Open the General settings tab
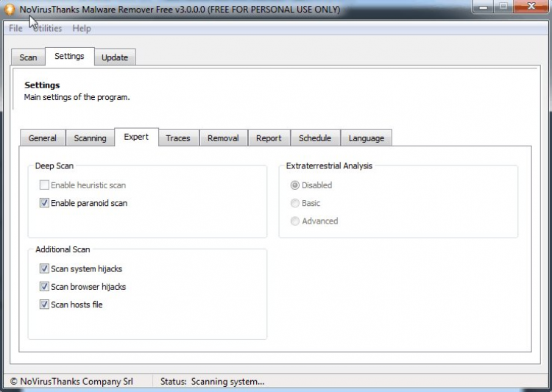The image size is (552, 392). point(43,138)
